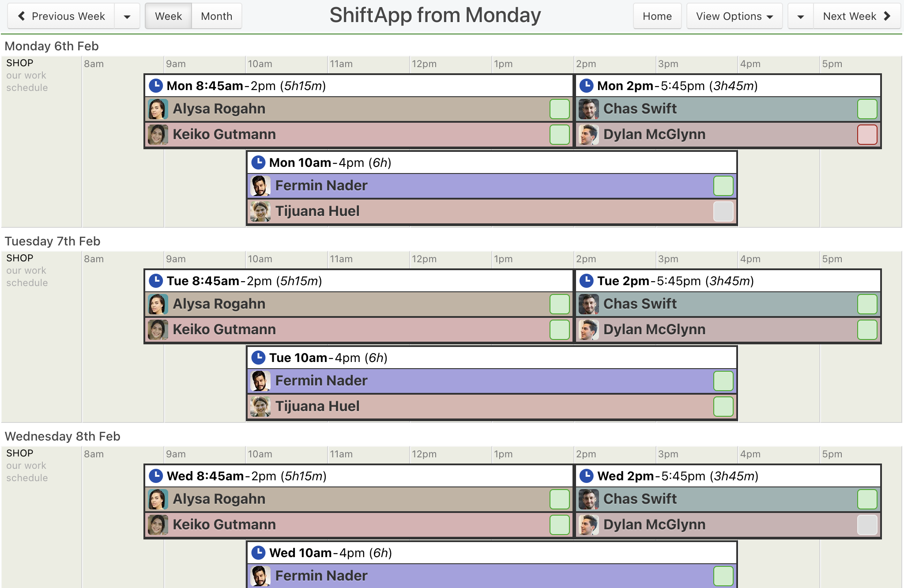Click the clock icon on Mon 2pm-5:45pm shift

click(586, 86)
